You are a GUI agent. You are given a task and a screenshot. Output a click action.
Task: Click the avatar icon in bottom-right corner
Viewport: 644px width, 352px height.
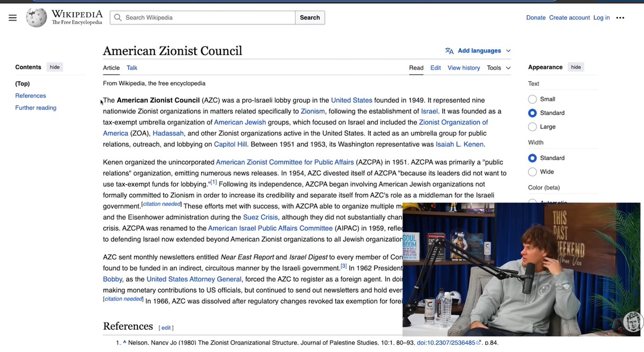(x=632, y=321)
